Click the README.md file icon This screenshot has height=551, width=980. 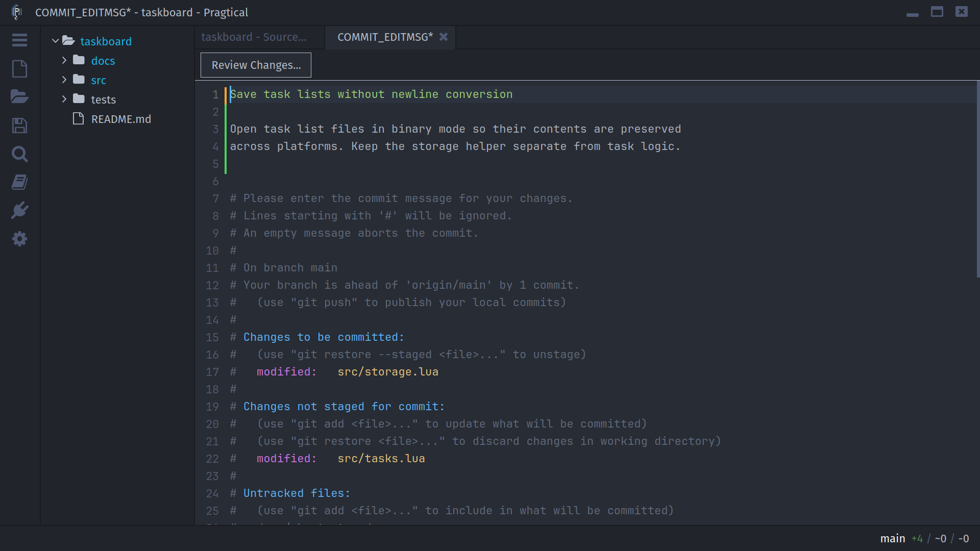tap(78, 119)
